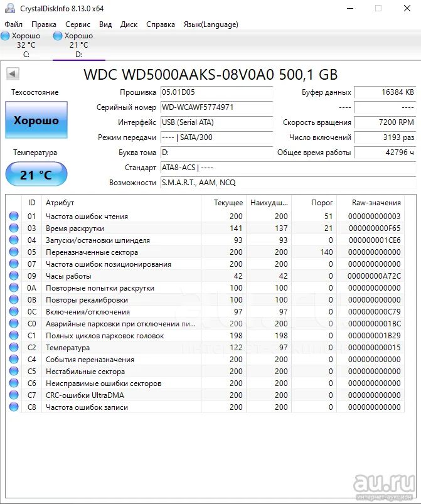Click status dot for 0B Повторы рекалибровки
421x504 pixels.
14,299
